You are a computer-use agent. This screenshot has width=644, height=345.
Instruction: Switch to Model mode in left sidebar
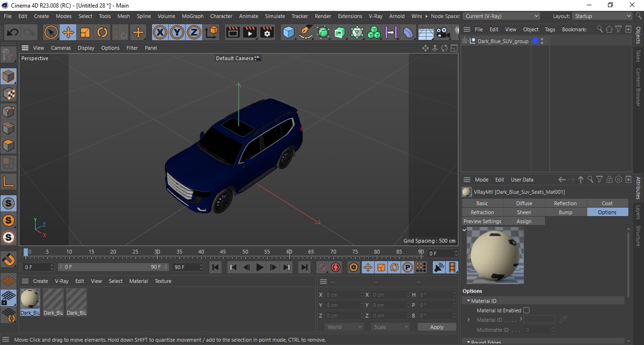coord(9,76)
